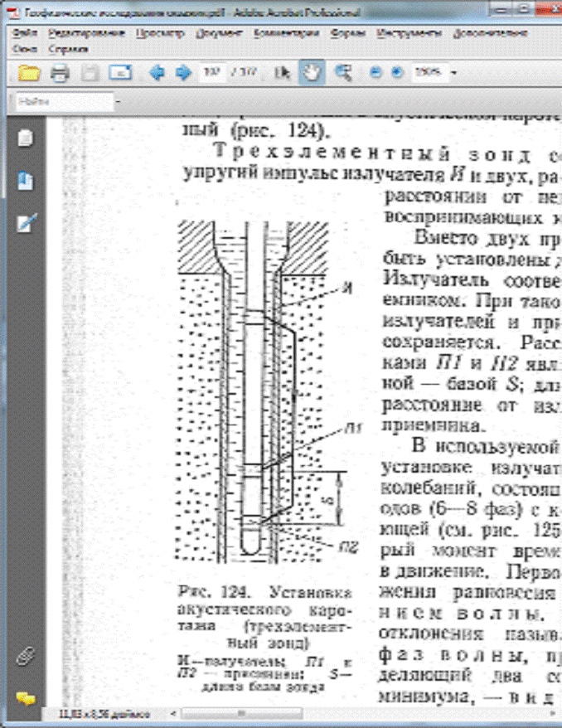Open the Инструменты menu

401,34
